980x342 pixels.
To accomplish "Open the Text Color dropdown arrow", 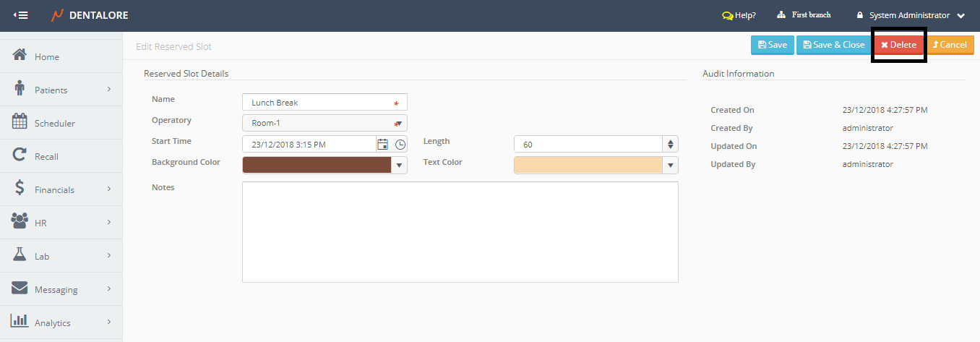I will 671,166.
